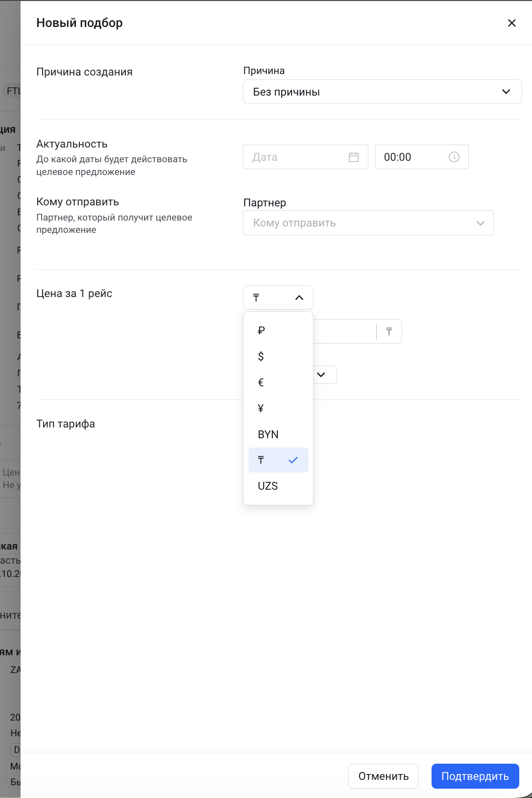Click the 00:00 time input
532x798 pixels.
coord(411,157)
